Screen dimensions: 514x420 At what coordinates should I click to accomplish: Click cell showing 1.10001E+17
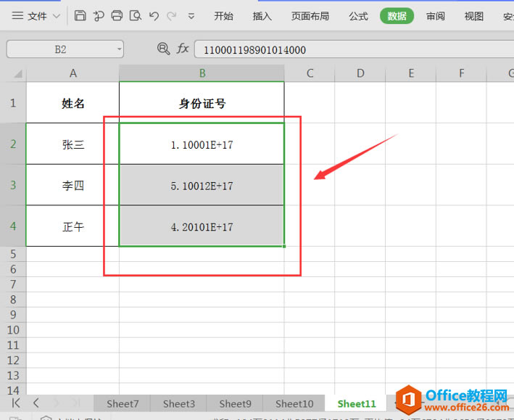coord(202,144)
